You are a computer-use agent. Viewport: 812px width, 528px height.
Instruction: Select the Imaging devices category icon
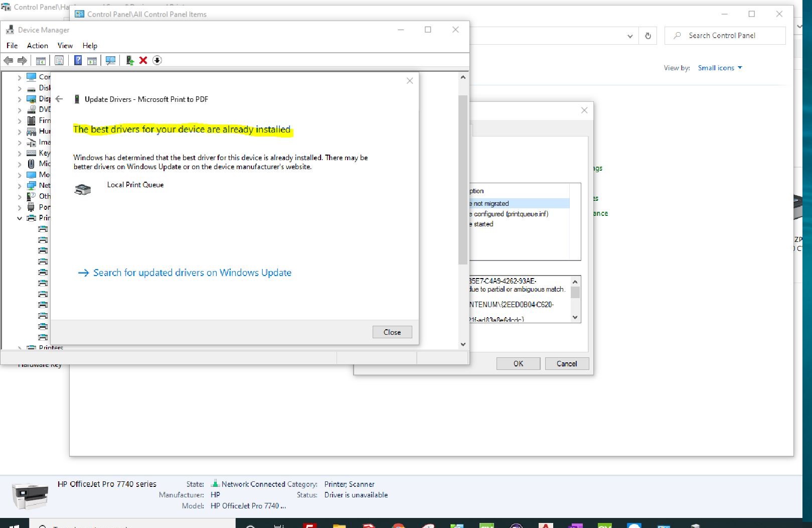pyautogui.click(x=31, y=142)
